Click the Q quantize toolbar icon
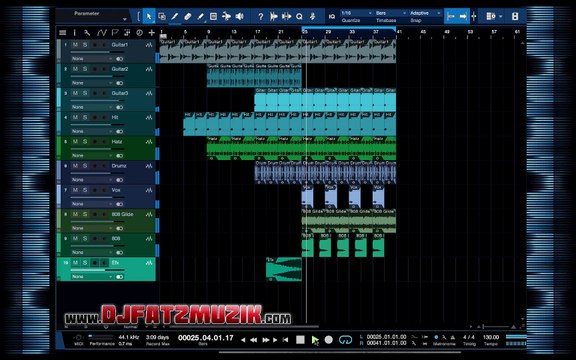 click(x=299, y=16)
